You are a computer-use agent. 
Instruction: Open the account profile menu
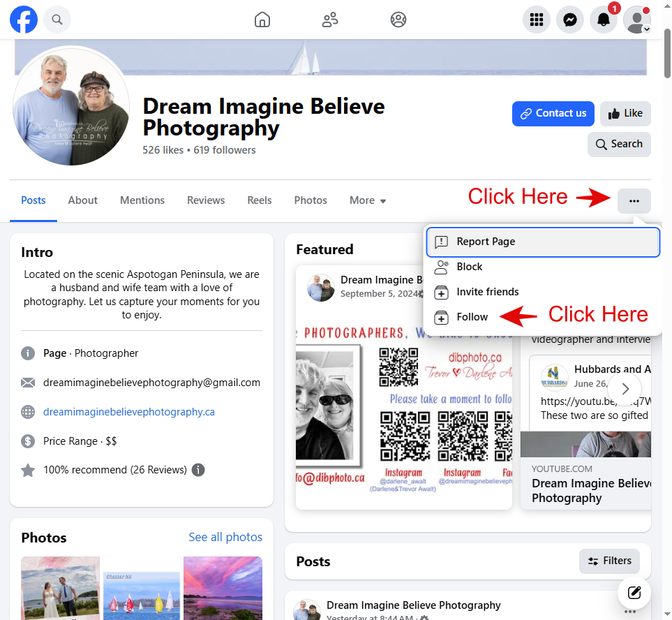(636, 20)
